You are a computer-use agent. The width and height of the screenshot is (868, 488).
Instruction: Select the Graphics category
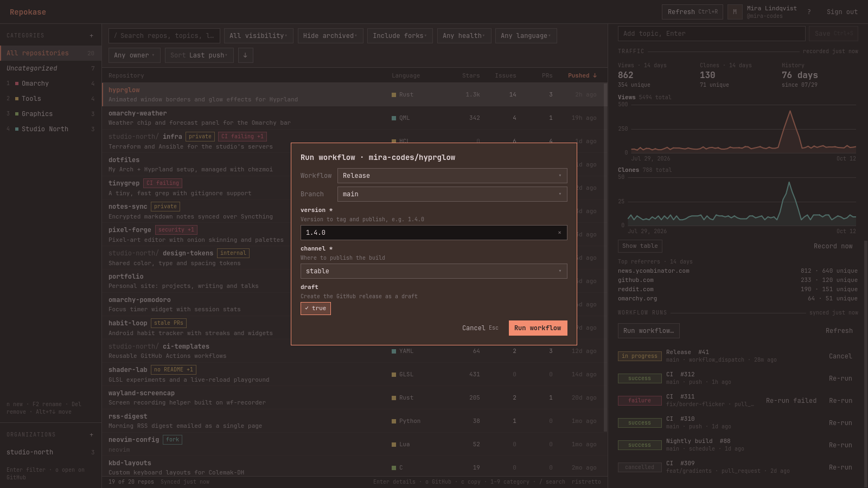(51, 114)
